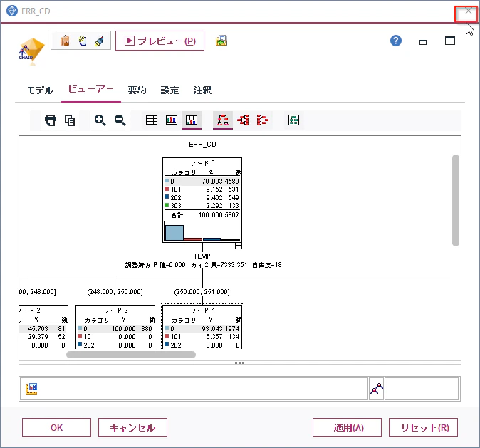Close the ERR_CD window

[x=468, y=11]
